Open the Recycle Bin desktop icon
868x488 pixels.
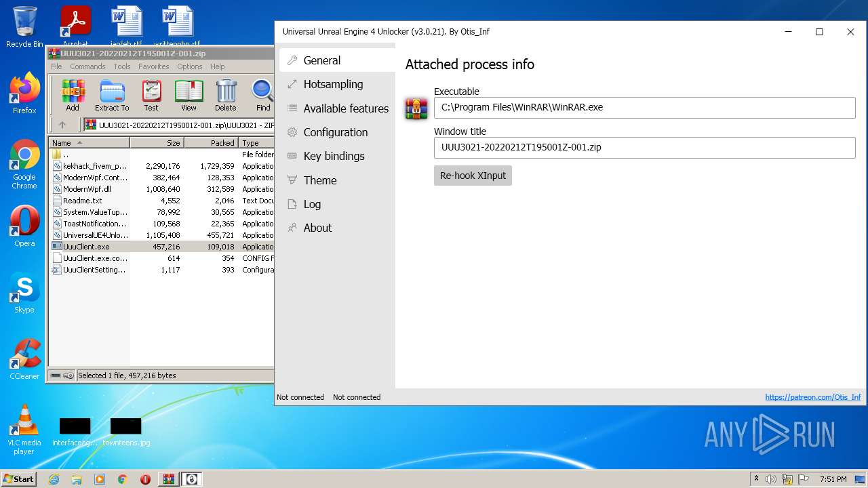point(24,27)
